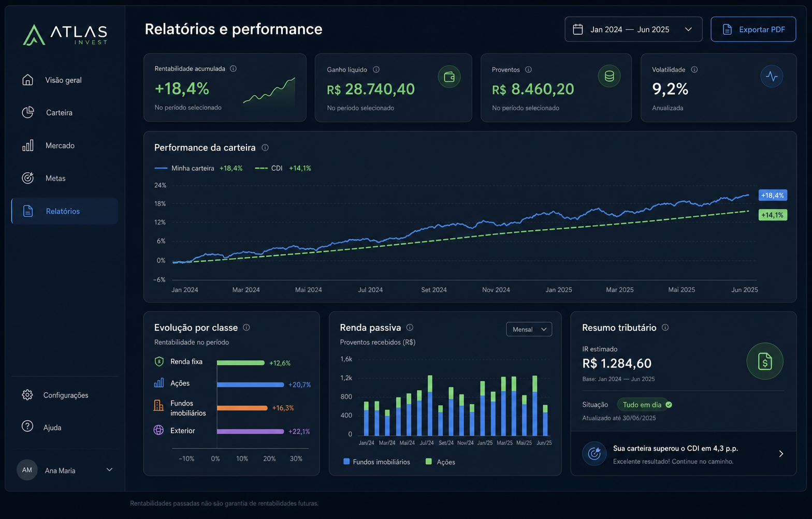Click the R$ 1.284,60 IR estimado value

point(617,363)
